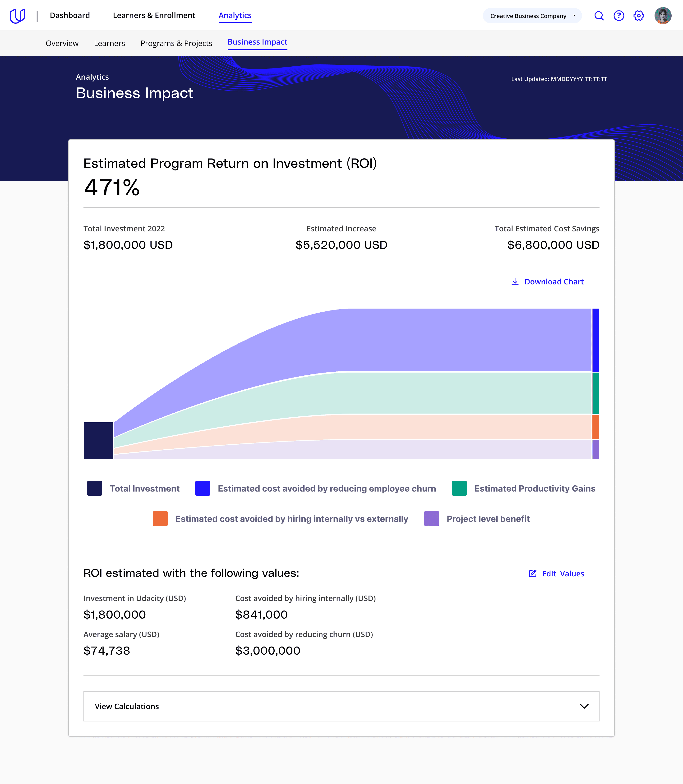Open the Learners & Enrollment menu
Screen dimensions: 683x784
[154, 15]
